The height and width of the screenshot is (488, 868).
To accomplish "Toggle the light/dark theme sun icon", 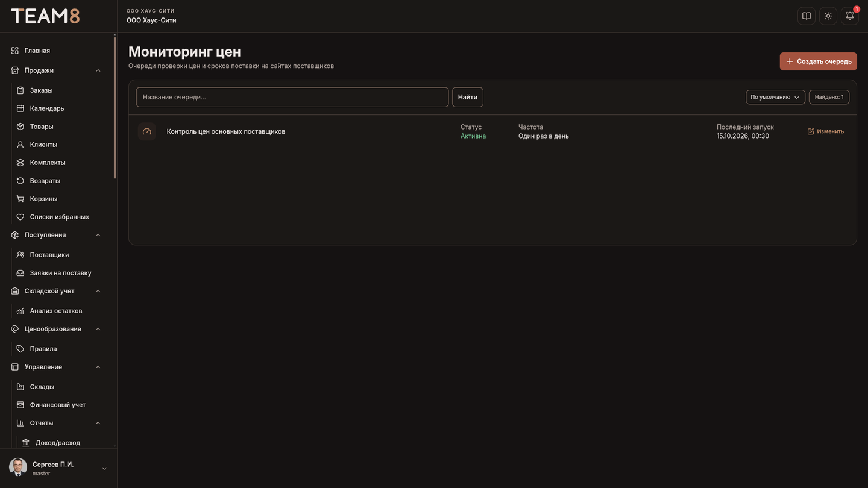I will click(x=828, y=16).
